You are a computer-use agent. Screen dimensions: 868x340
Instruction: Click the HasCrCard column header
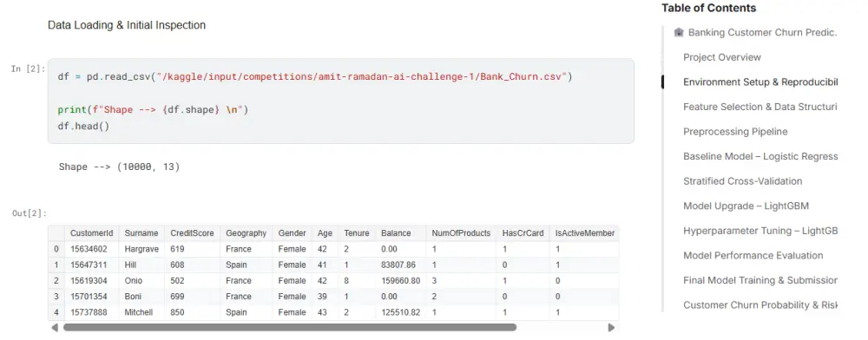coord(523,233)
